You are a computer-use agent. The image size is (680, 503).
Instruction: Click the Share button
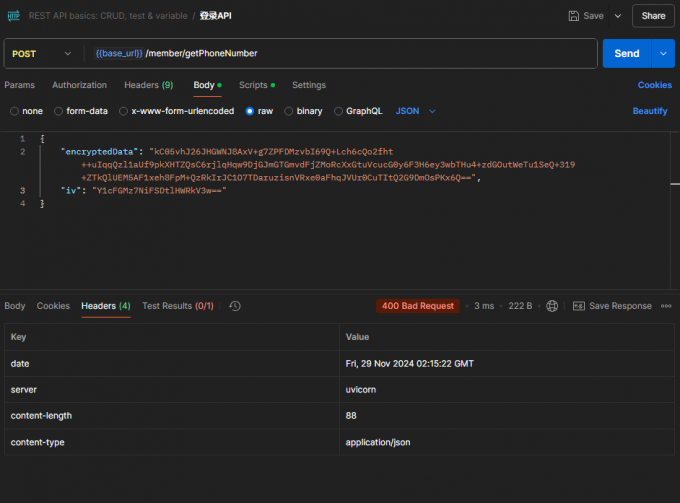(x=653, y=16)
